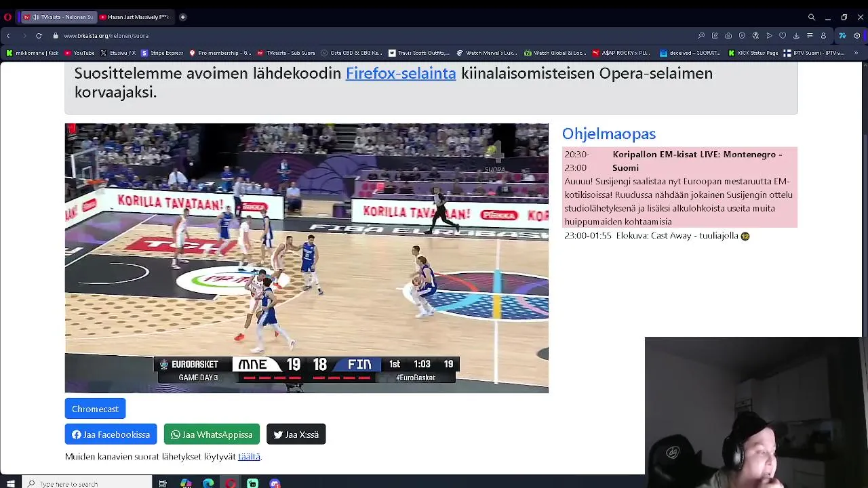Open the Osta CBD & CBG bookmark
Screen dimensions: 868x488
[x=351, y=53]
